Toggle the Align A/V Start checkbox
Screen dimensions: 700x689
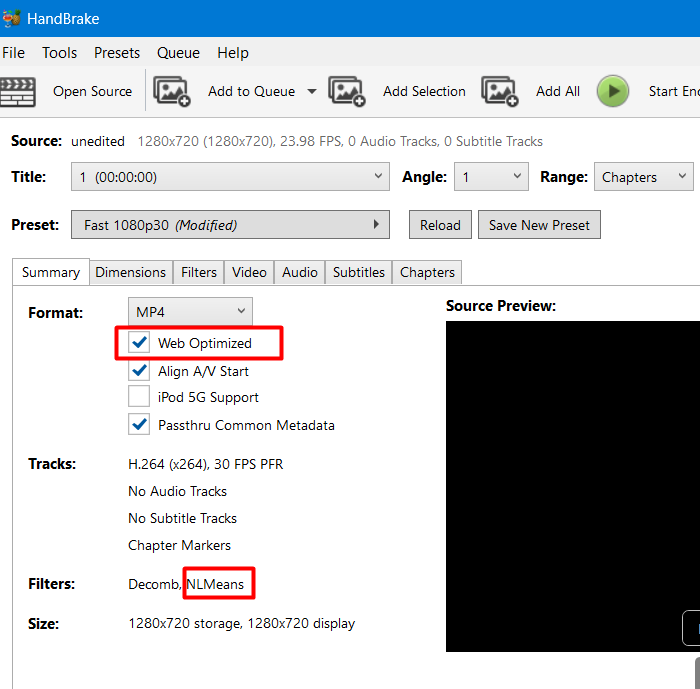click(139, 370)
